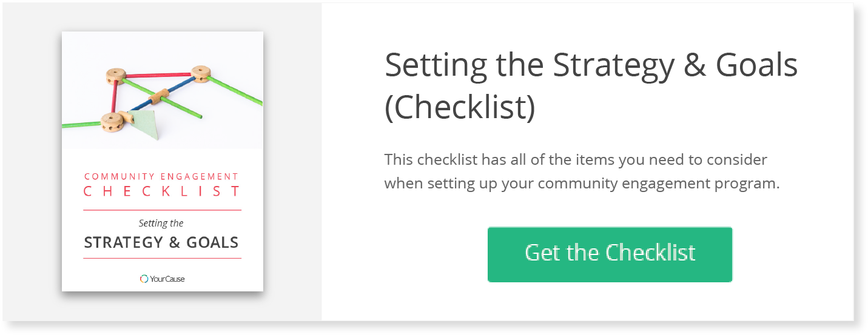Click the horizontal red stick in the photo
Image resolution: width=868 pixels, height=335 pixels.
click(158, 76)
